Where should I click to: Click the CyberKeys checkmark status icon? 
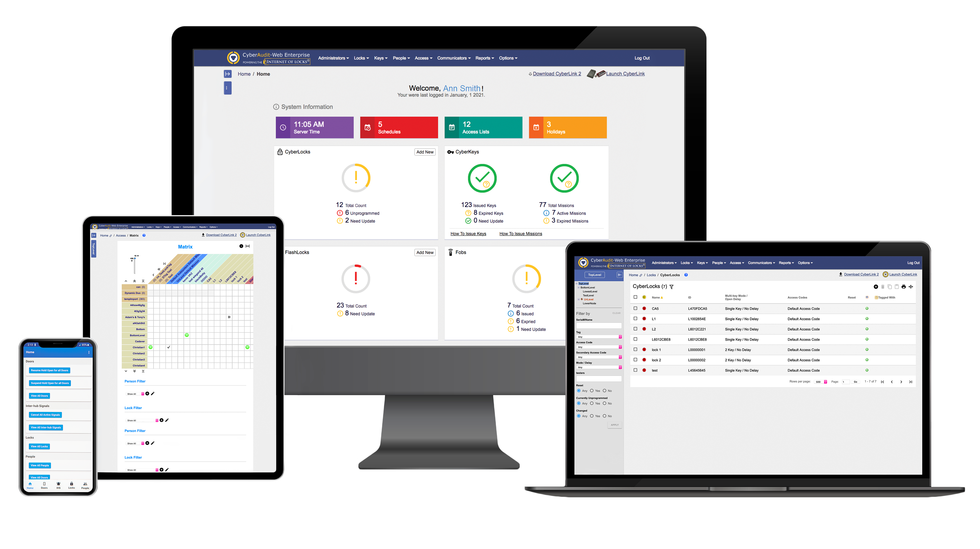point(482,178)
